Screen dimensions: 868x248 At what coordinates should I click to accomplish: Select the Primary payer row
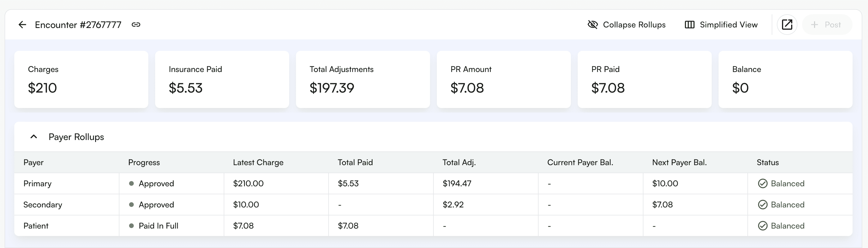(x=37, y=183)
